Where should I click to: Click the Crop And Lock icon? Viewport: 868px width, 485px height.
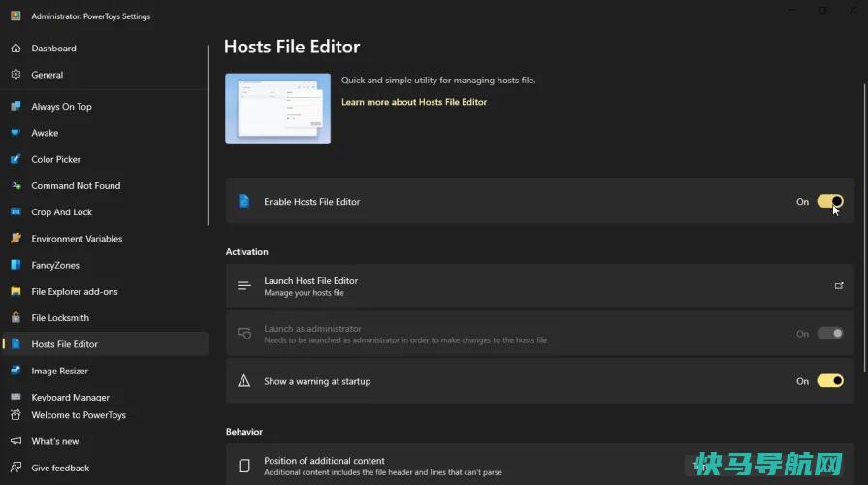[16, 211]
